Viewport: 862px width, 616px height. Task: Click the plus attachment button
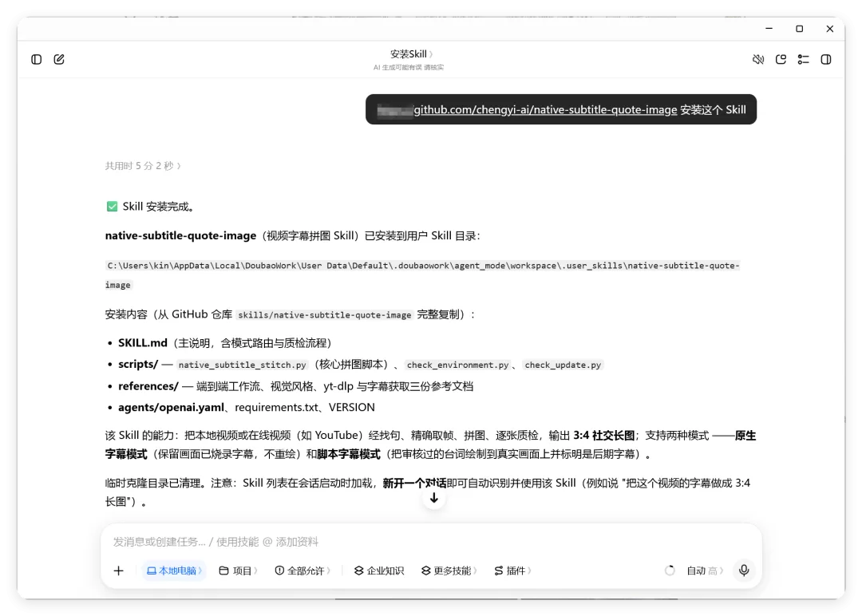118,571
